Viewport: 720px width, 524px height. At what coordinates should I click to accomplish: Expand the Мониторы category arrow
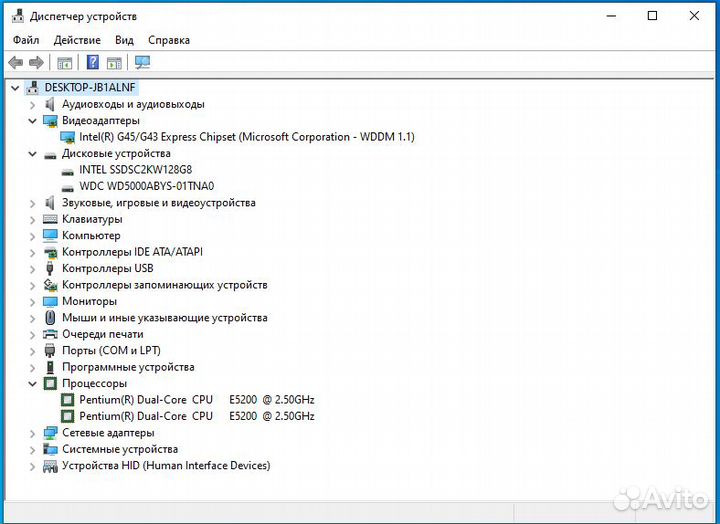(32, 302)
